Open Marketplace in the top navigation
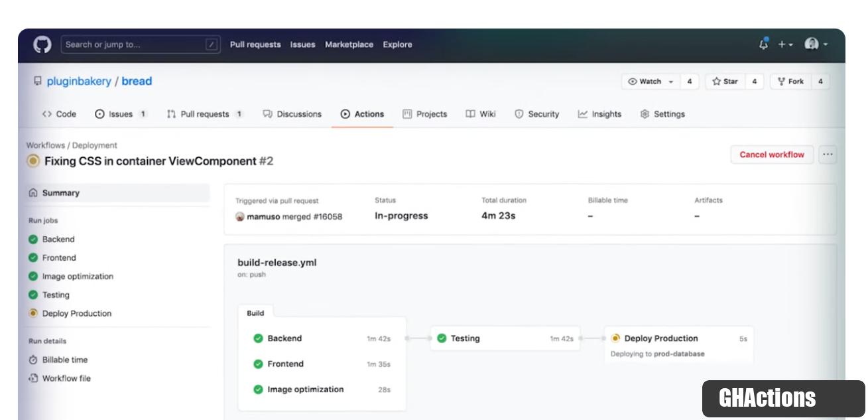This screenshot has width=868, height=420. (x=349, y=45)
